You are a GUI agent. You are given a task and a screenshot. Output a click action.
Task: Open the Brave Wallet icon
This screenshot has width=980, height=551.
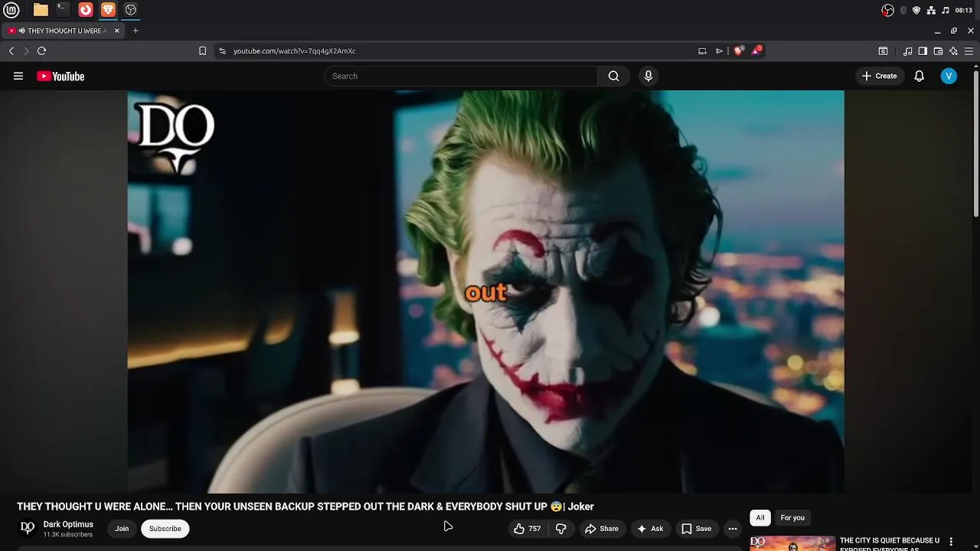[x=938, y=51]
